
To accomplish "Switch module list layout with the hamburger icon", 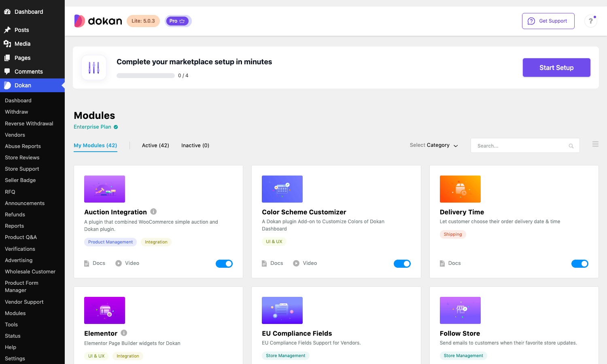I will coord(595,144).
